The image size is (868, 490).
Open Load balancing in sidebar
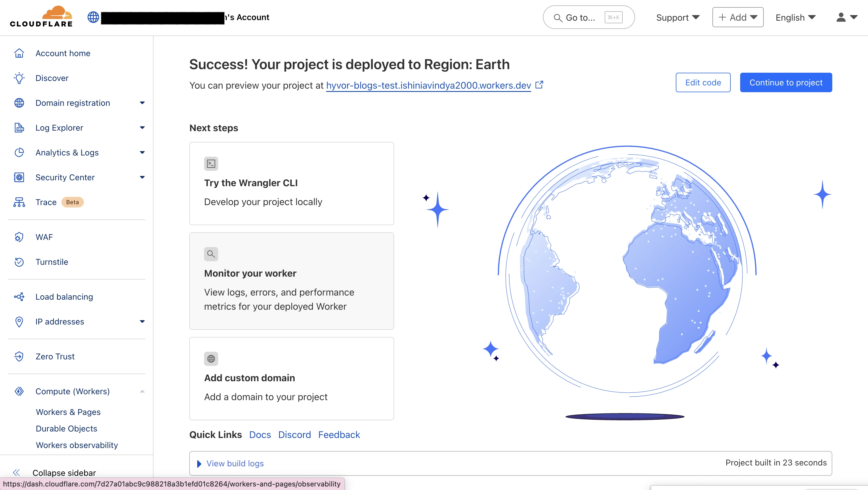(x=64, y=297)
